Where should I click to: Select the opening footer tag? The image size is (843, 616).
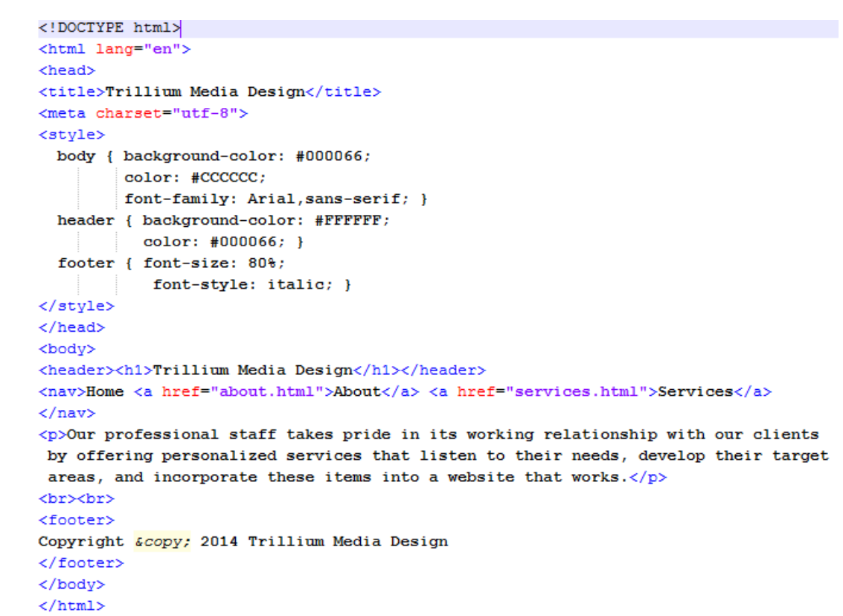(x=77, y=520)
